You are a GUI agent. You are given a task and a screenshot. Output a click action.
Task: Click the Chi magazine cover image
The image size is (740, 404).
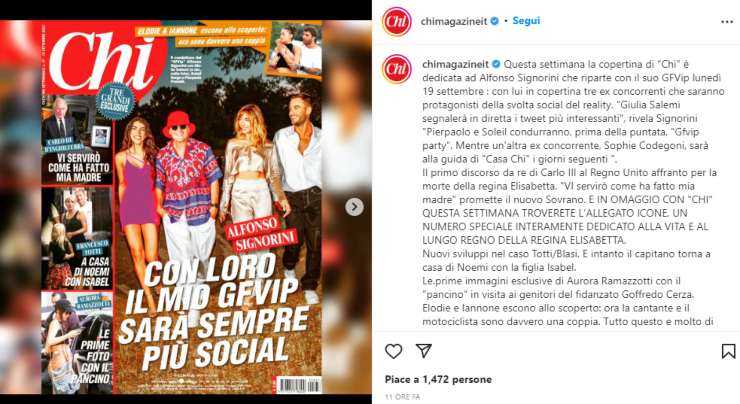[x=182, y=207]
